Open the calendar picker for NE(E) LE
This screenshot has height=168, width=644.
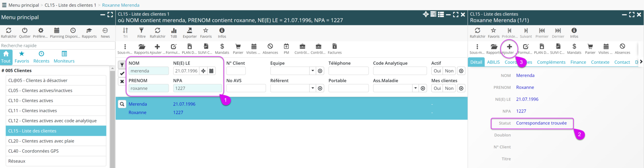[211, 71]
